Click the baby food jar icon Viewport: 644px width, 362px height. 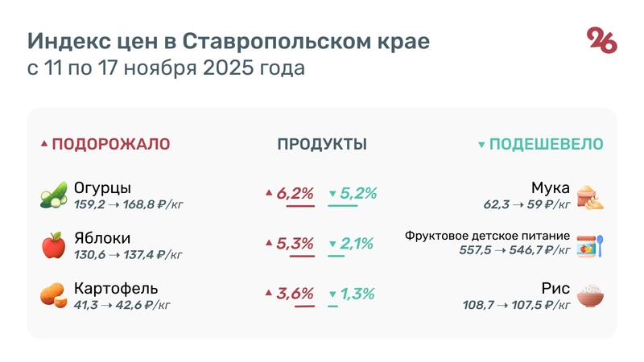pyautogui.click(x=590, y=245)
